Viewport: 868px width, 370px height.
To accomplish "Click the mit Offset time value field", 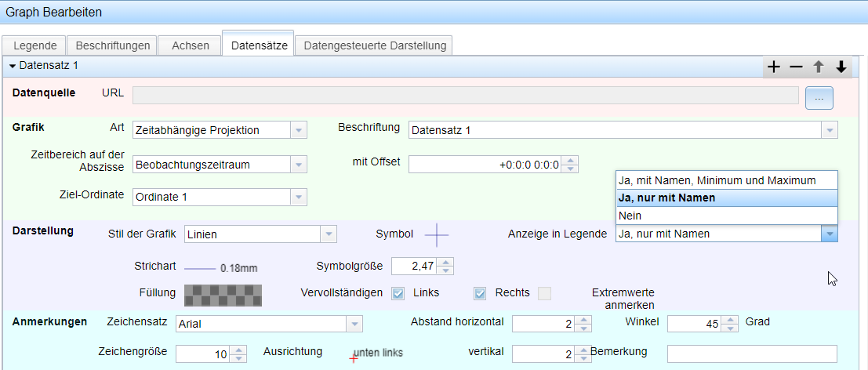I will coord(485,165).
